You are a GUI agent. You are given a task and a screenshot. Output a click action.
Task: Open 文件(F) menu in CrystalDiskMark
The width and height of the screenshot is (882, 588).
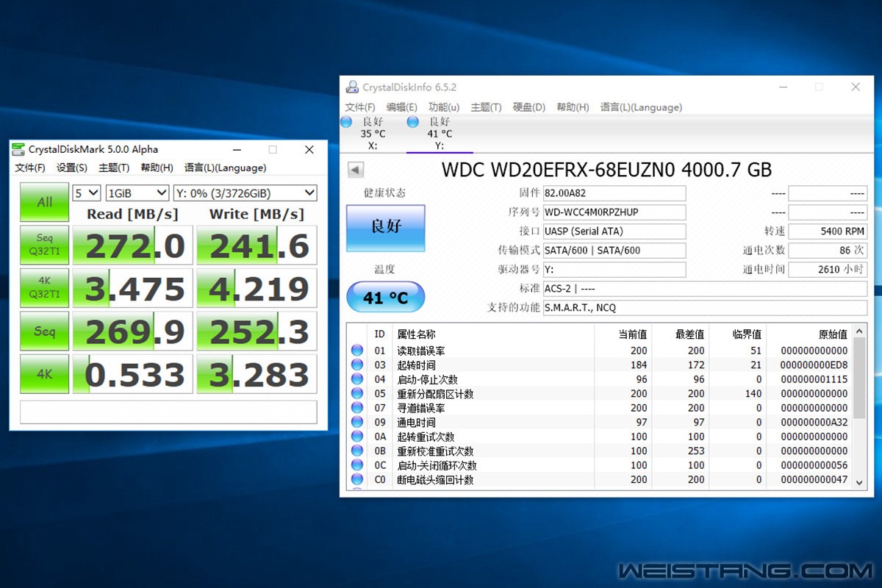30,168
